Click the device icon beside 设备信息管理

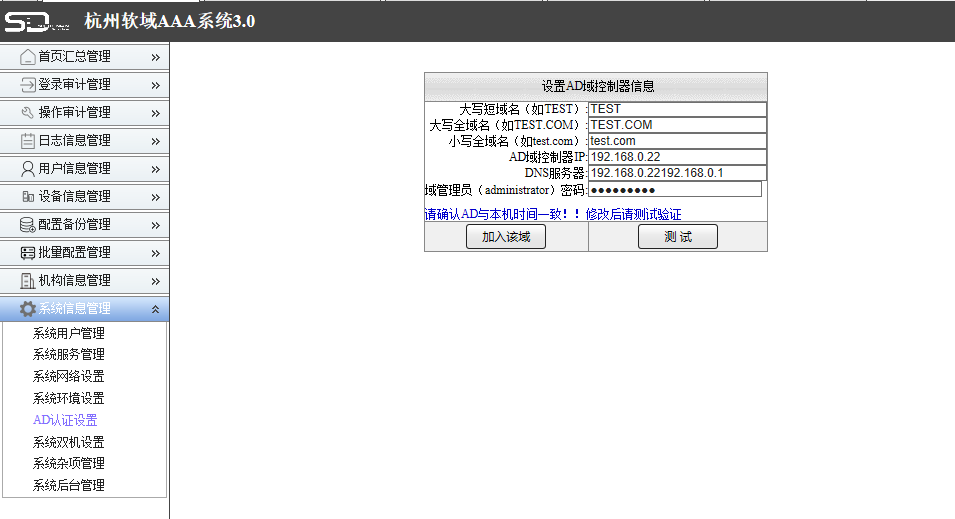(x=27, y=197)
